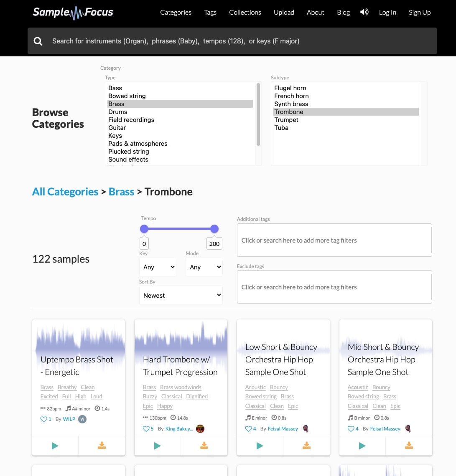Open the Tags page from the navbar
The height and width of the screenshot is (476, 456).
tap(210, 13)
